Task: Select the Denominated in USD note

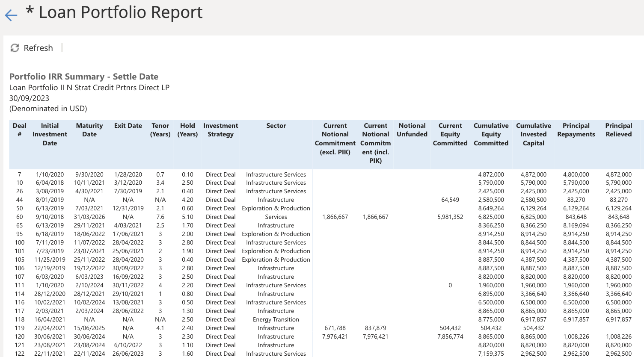Action: click(48, 109)
